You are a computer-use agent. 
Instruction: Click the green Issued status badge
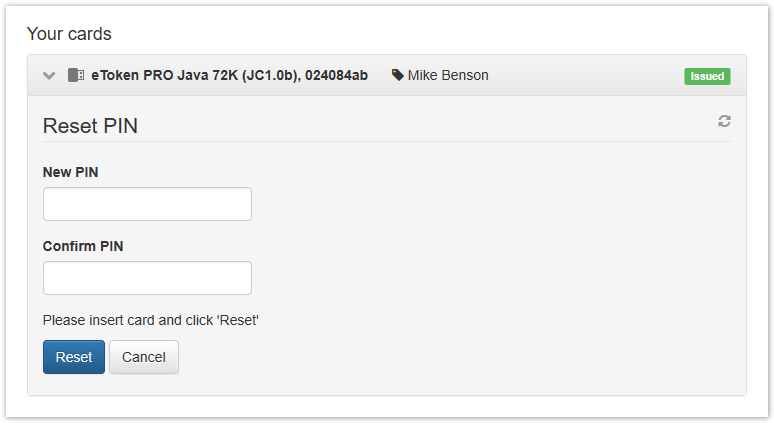(707, 76)
